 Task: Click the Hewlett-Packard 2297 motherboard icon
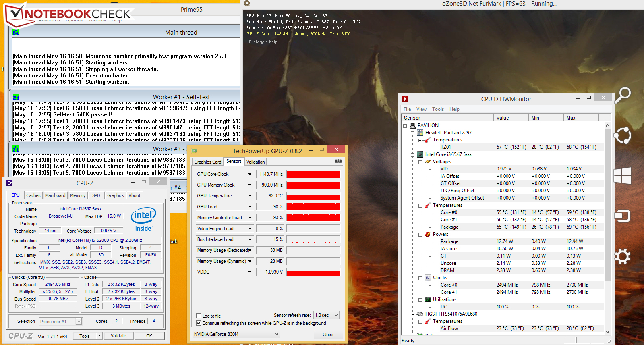pyautogui.click(x=420, y=133)
